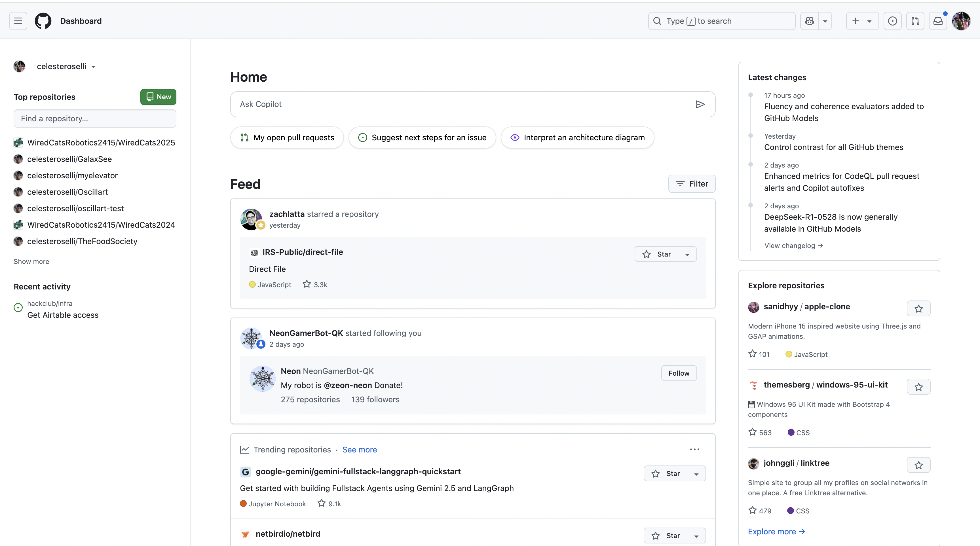Open the user profile avatar menu

[x=961, y=21]
